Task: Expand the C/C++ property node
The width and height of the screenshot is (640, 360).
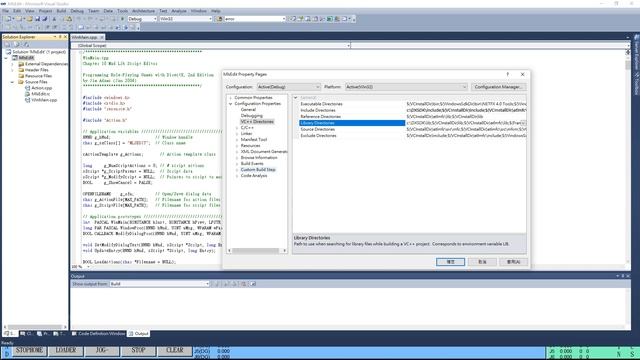Action: tap(237, 128)
